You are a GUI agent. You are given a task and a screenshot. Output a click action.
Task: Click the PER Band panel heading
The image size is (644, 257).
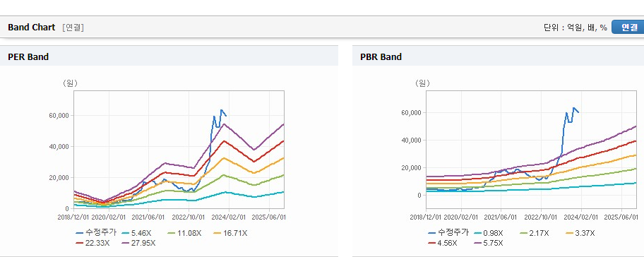click(x=28, y=56)
